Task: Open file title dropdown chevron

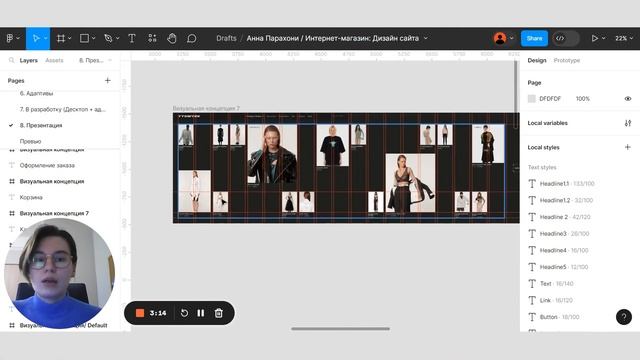Action: coord(426,38)
